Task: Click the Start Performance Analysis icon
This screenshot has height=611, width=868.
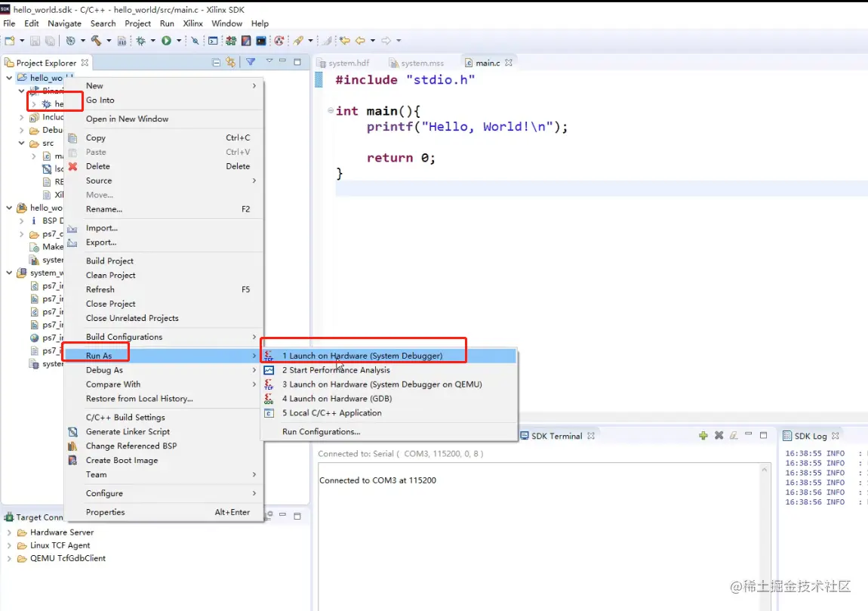Action: tap(269, 370)
